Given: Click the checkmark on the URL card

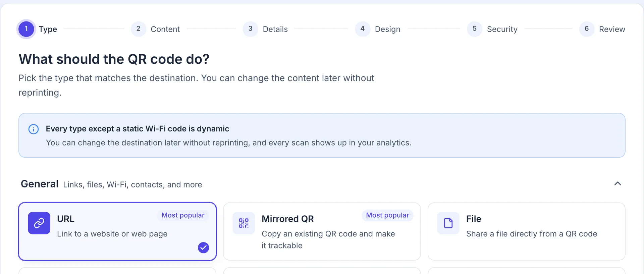Looking at the screenshot, I should click(x=203, y=248).
